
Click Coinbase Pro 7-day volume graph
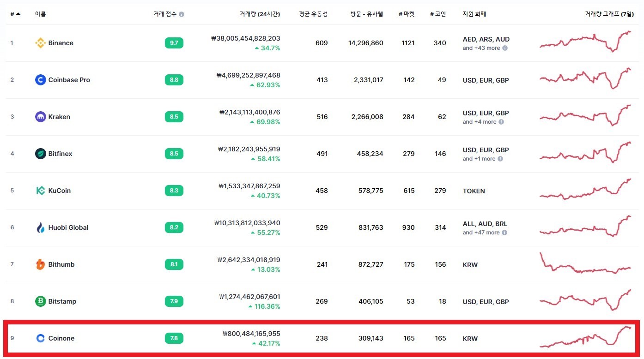tap(585, 78)
